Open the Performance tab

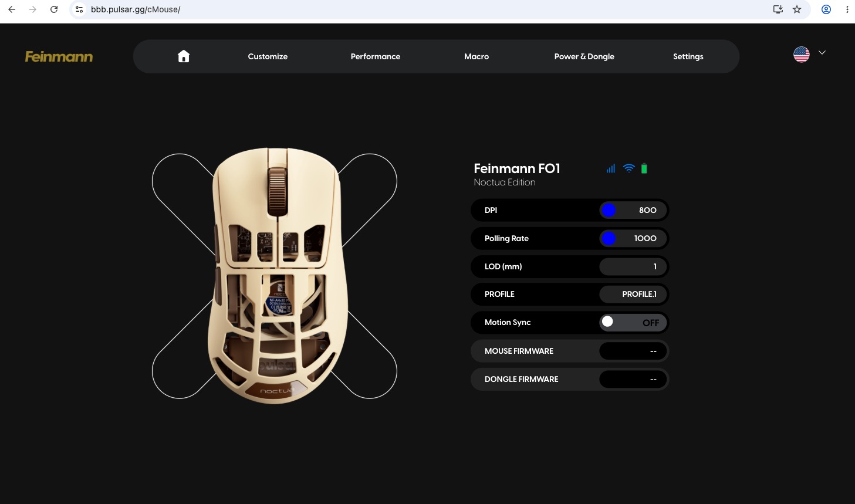tap(376, 56)
